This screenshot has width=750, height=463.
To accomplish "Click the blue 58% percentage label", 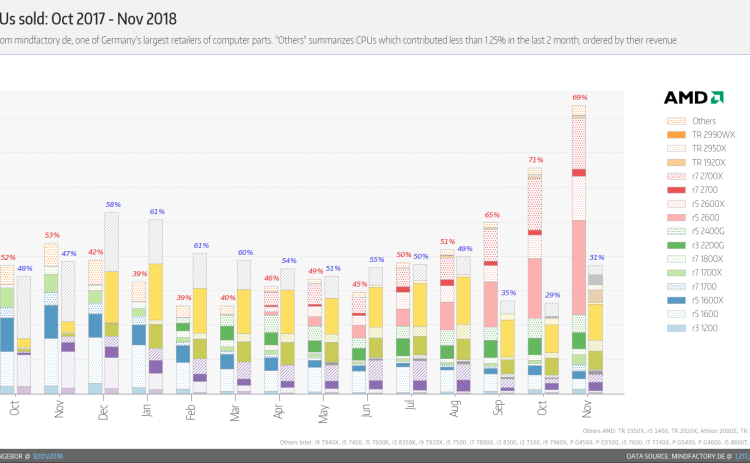I will 113,204.
